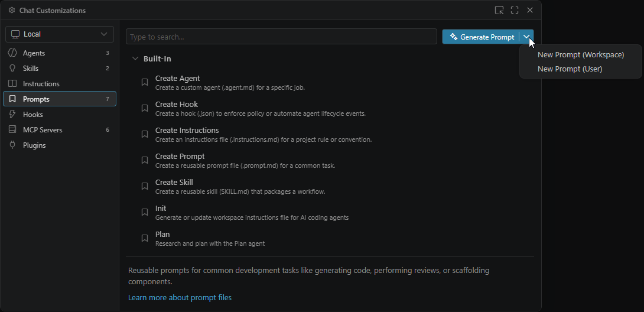Select the Create Hook prompt

point(177,105)
